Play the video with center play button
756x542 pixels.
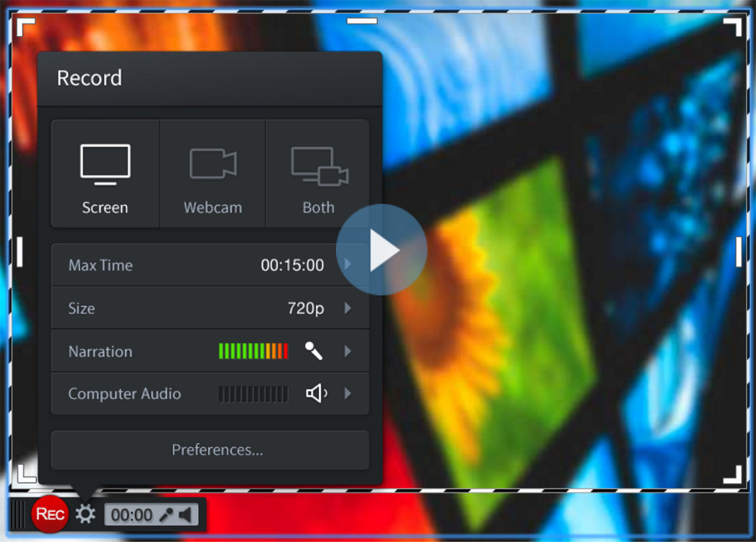(x=382, y=250)
